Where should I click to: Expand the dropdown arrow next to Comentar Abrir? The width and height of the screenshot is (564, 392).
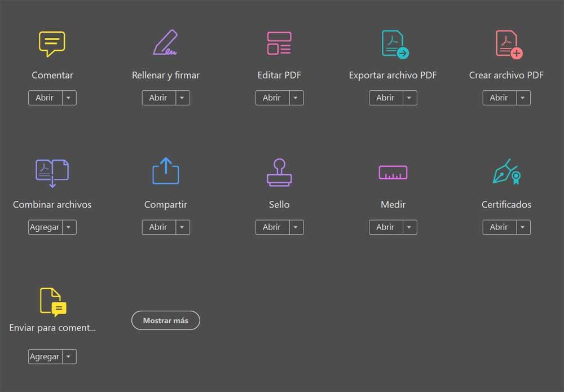click(69, 98)
